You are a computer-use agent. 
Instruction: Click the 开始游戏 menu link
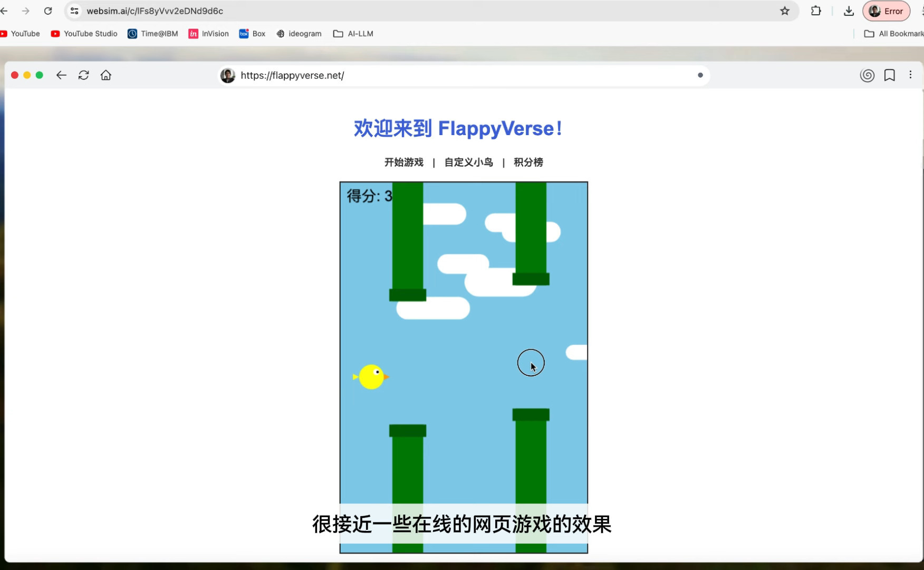coord(404,163)
